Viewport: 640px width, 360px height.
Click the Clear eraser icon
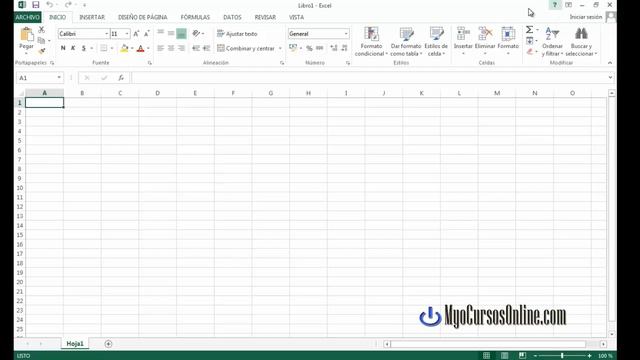(529, 51)
